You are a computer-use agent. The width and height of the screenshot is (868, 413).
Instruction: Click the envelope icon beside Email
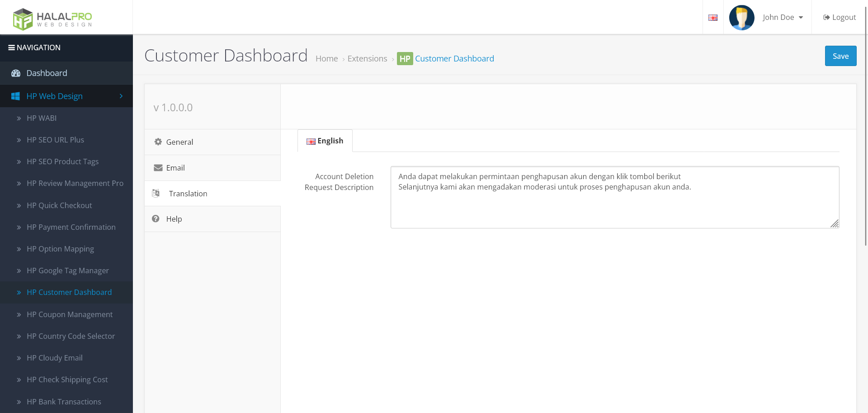[x=158, y=167]
